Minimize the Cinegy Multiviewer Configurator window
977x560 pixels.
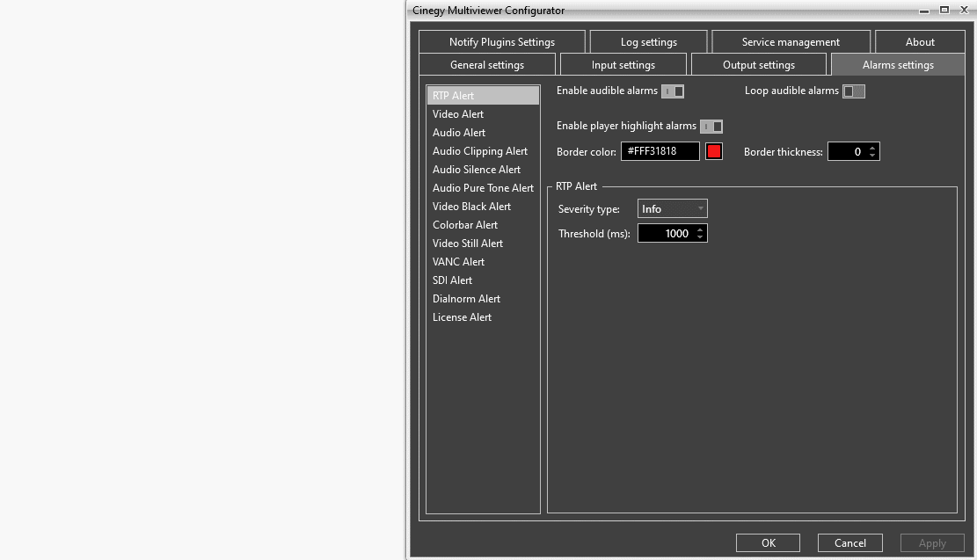924,11
